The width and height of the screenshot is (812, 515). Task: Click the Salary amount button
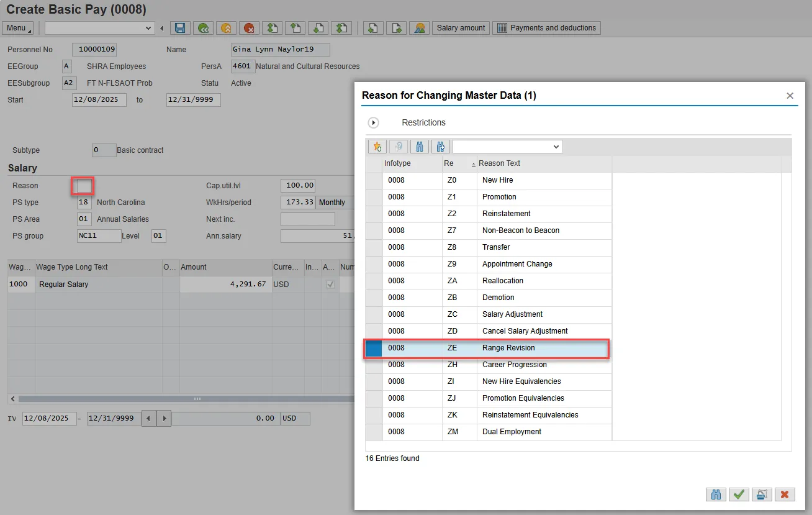tap(461, 28)
